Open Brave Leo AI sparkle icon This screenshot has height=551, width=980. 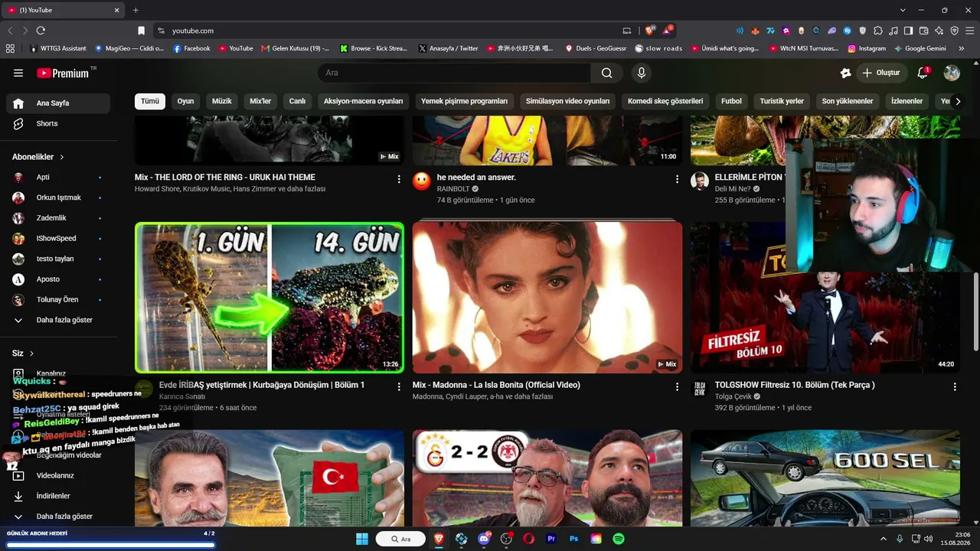(939, 31)
